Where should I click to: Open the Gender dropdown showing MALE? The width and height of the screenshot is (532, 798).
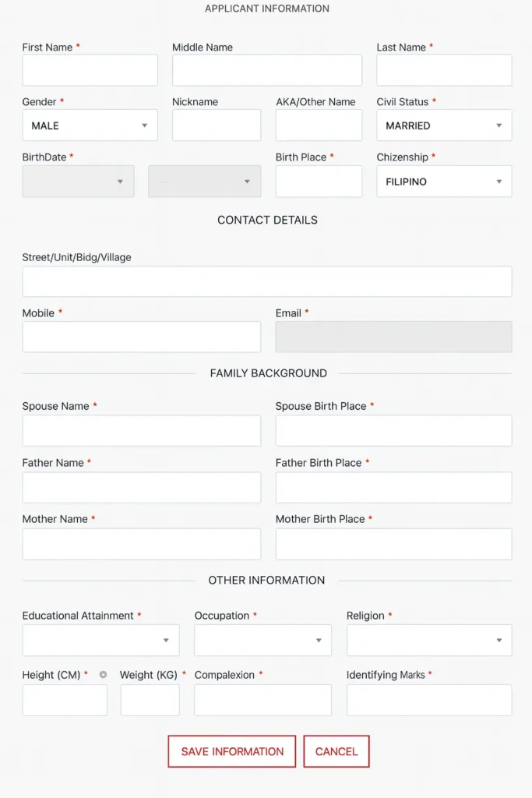(90, 125)
